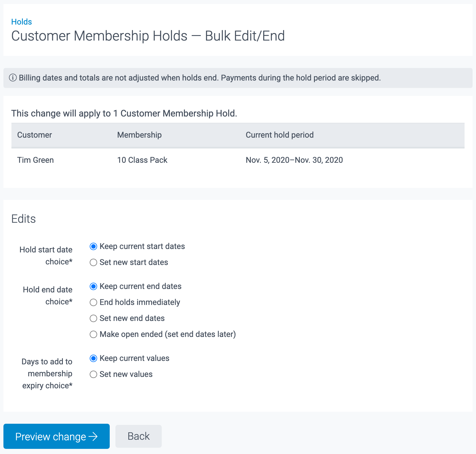Screen dimensions: 476x454
Task: Click the Customer column header
Action: pyautogui.click(x=35, y=135)
